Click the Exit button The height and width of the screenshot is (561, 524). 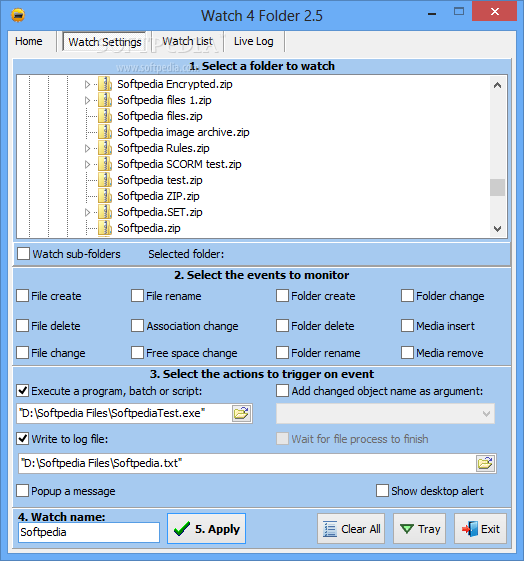click(480, 529)
